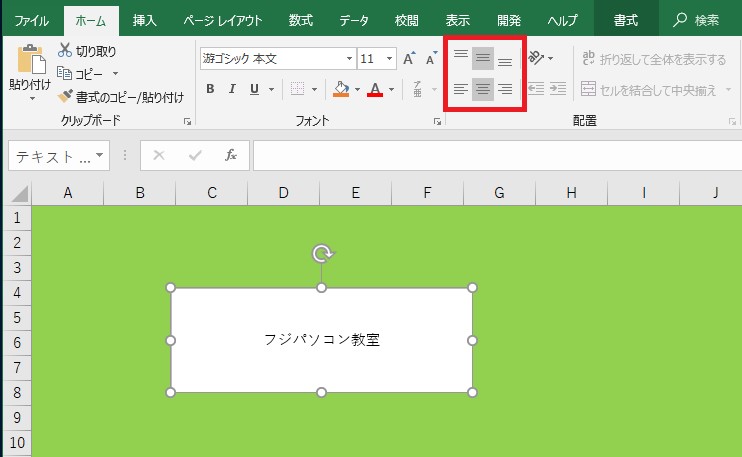
Task: Click the increase font size icon
Action: click(408, 59)
